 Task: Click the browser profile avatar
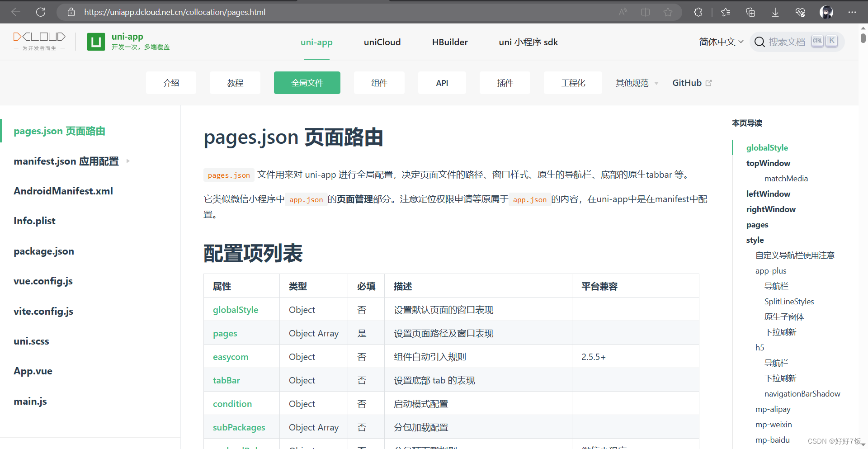pyautogui.click(x=826, y=12)
